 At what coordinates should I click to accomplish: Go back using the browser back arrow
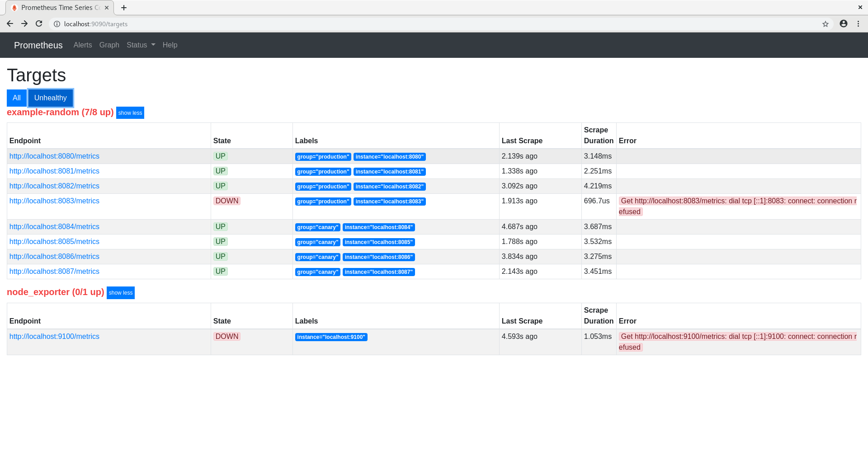pyautogui.click(x=10, y=23)
